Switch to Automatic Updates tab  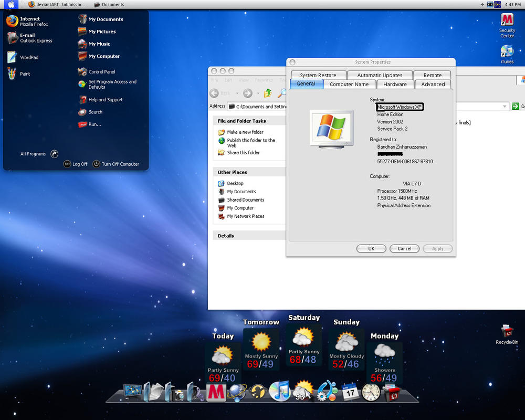[x=380, y=75]
